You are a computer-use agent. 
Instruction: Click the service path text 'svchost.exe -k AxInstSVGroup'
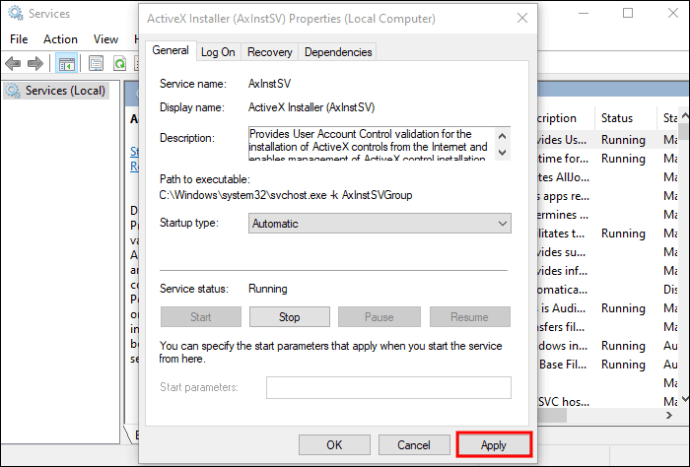[341, 195]
